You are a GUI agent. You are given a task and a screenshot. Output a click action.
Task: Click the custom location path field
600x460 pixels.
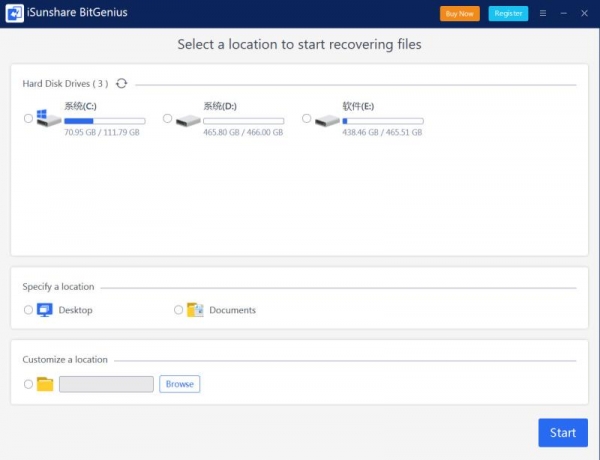click(x=106, y=384)
